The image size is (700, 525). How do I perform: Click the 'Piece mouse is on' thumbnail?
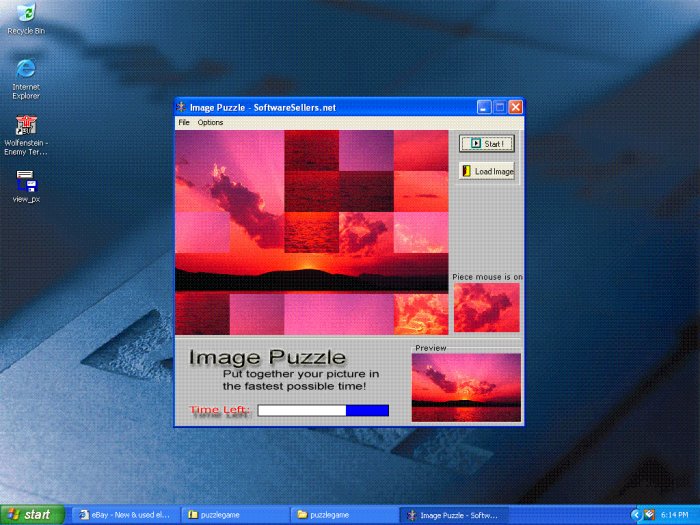[x=487, y=307]
